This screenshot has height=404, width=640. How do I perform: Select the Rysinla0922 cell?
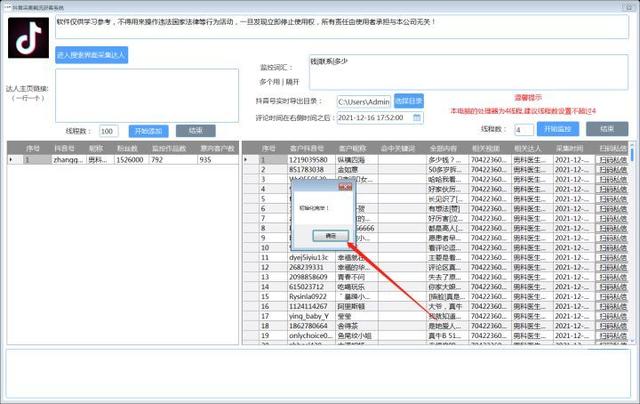(x=312, y=297)
